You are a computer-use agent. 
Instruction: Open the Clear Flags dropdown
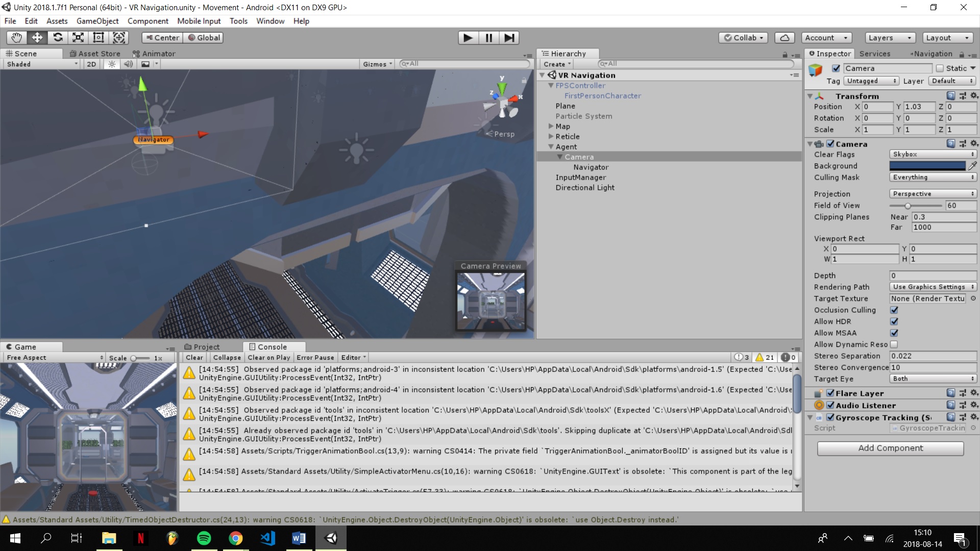(x=933, y=154)
